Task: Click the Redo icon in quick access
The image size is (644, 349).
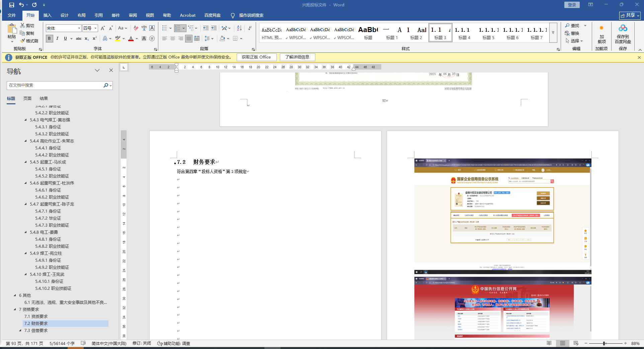Action: click(x=34, y=5)
